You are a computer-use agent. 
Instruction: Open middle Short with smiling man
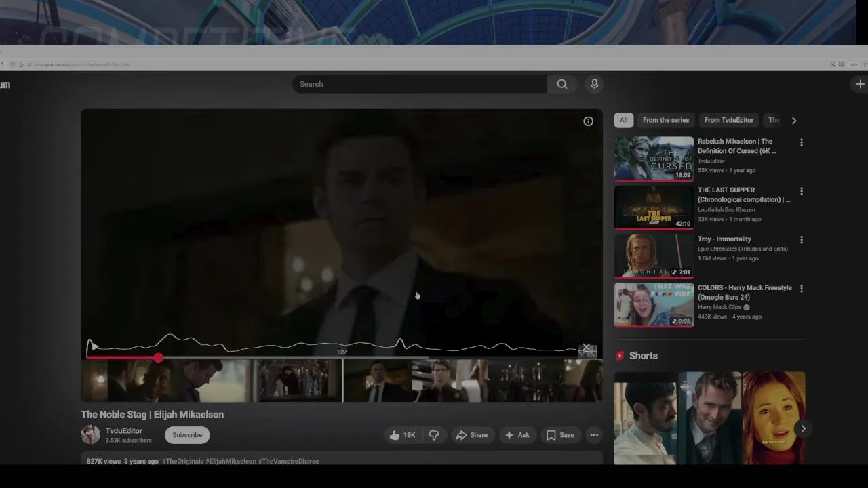709,418
